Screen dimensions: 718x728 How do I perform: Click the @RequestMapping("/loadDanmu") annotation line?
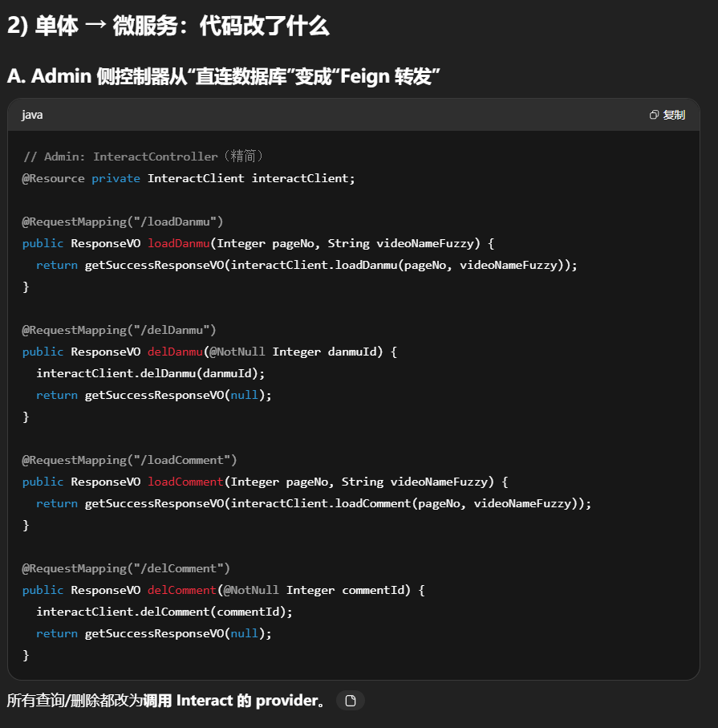[123, 222]
